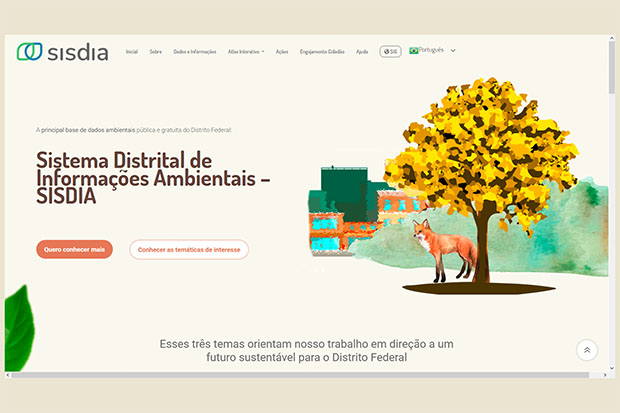Click the SIG button
Screen dimensions: 620x413
[x=390, y=51]
